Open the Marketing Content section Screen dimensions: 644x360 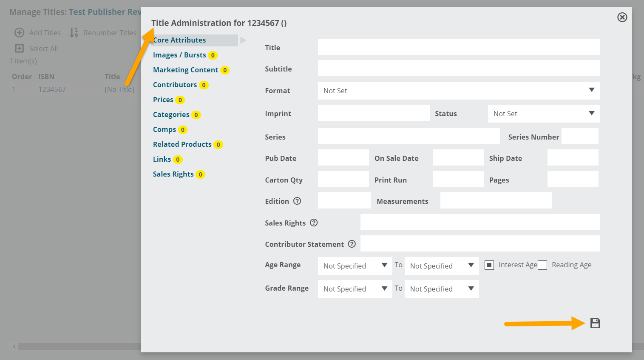185,70
